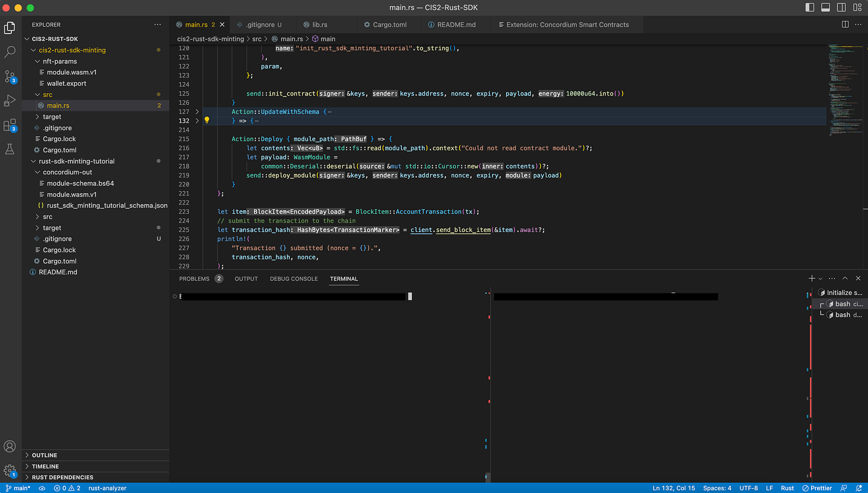The height and width of the screenshot is (493, 868).
Task: Select the bash ci... terminal
Action: 840,304
